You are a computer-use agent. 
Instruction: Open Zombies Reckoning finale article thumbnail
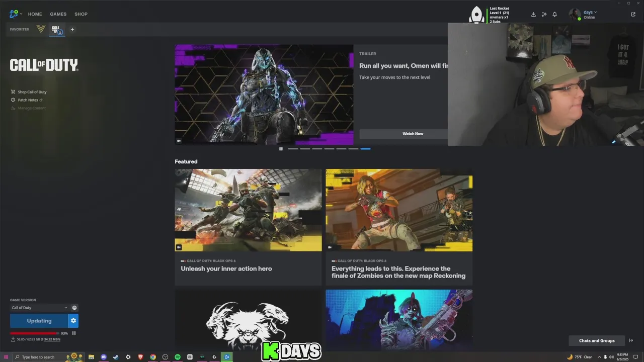[x=399, y=210]
